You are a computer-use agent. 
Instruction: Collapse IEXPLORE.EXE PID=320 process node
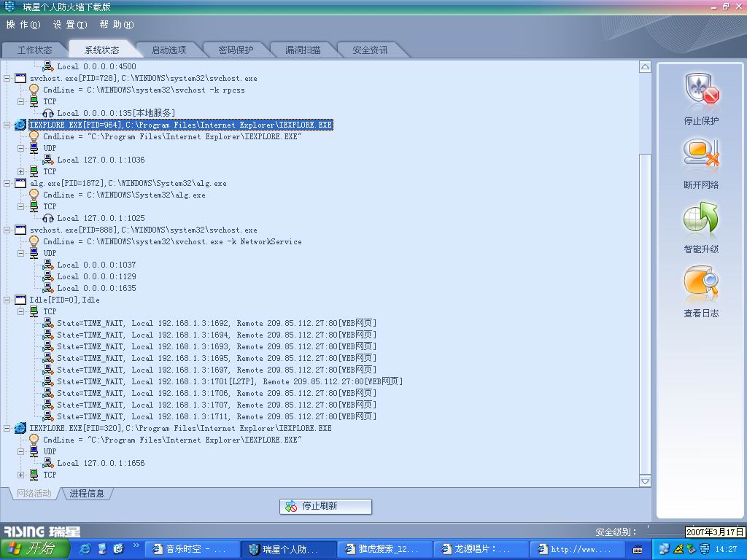7,428
